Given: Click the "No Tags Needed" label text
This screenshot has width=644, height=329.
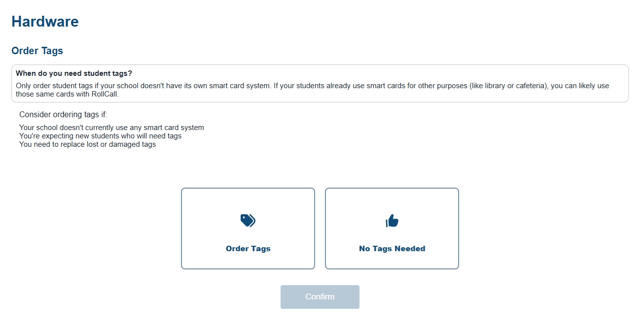Looking at the screenshot, I should coord(392,249).
